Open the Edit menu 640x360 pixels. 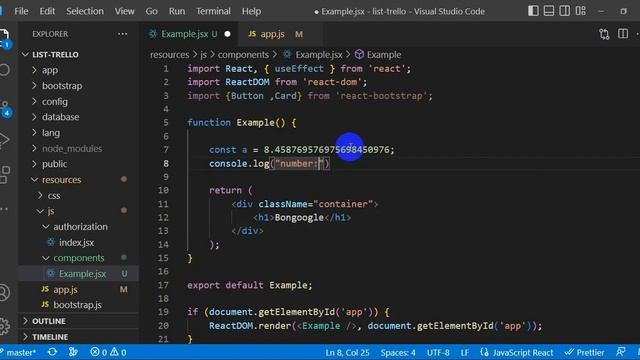coord(47,11)
